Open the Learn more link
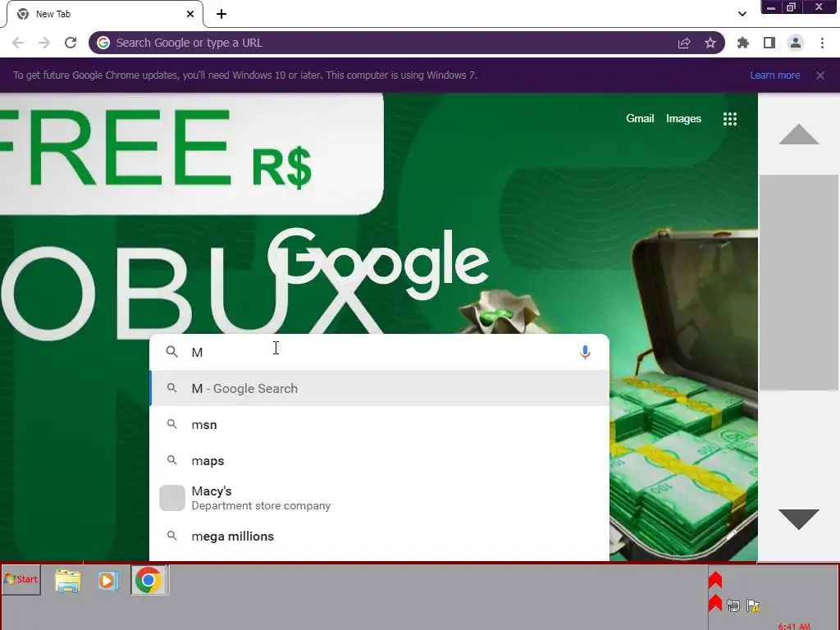The width and height of the screenshot is (840, 630). (x=774, y=75)
